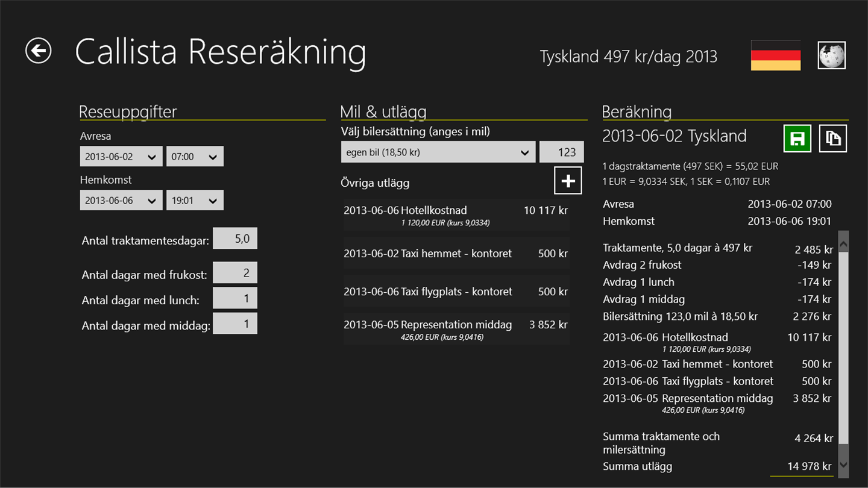Image resolution: width=868 pixels, height=488 pixels.
Task: Click the 1 EUR = 9,0334 SEK exchange rate line
Action: [686, 181]
